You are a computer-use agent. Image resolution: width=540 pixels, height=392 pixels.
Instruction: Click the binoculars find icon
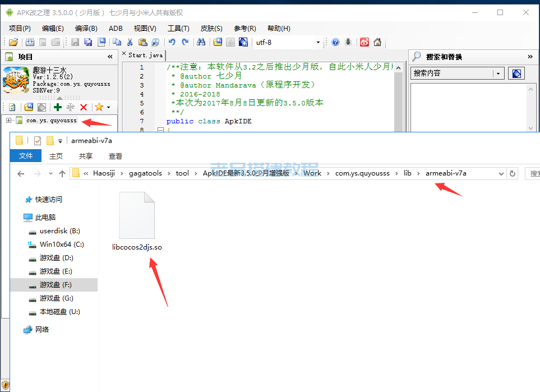(201, 42)
